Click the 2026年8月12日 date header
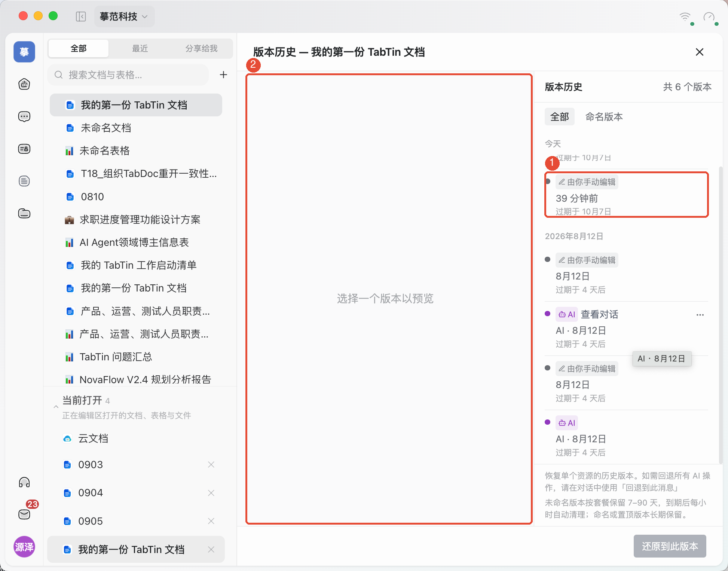The height and width of the screenshot is (571, 728). click(574, 236)
